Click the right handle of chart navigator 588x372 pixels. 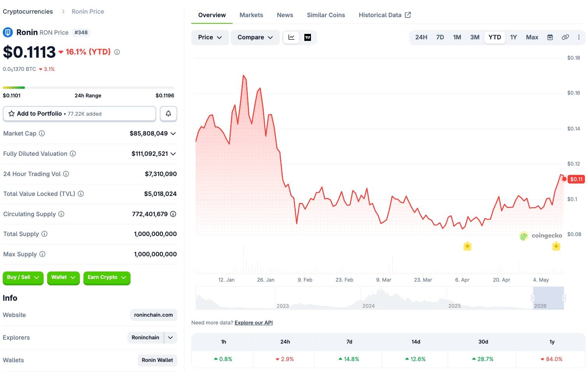click(x=564, y=298)
